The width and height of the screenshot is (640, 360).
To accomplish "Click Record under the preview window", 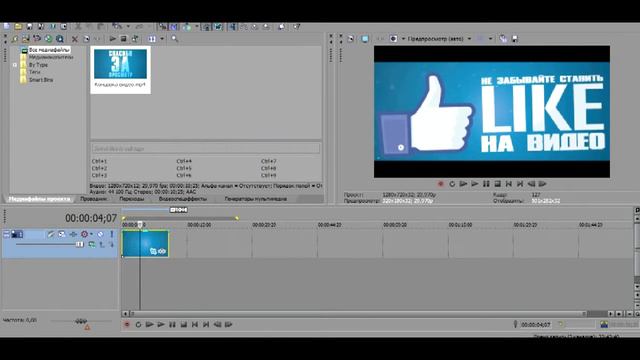I will (x=440, y=184).
